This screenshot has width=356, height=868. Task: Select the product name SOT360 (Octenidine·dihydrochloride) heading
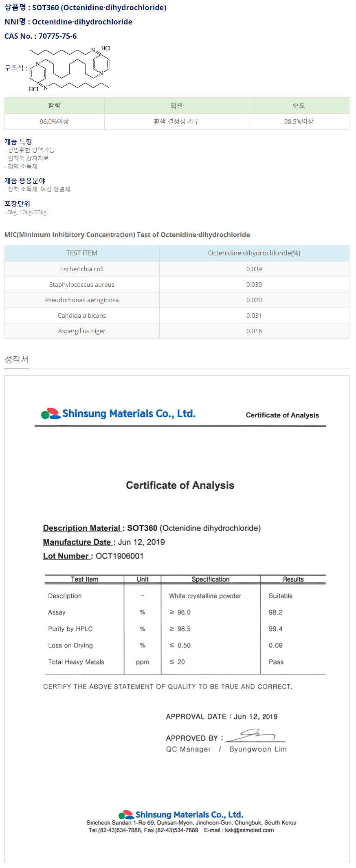(x=86, y=8)
